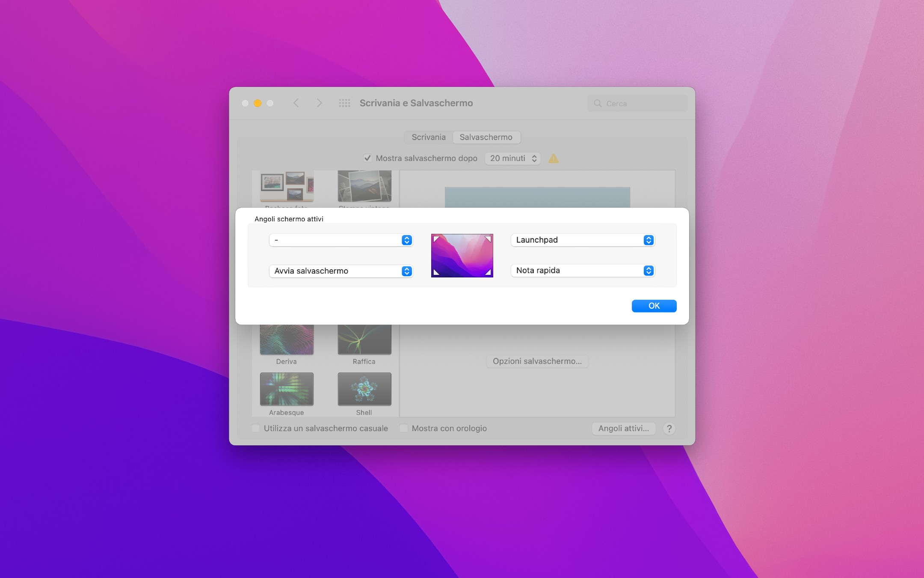
Task: Click OK to confirm active corners
Action: 654,306
